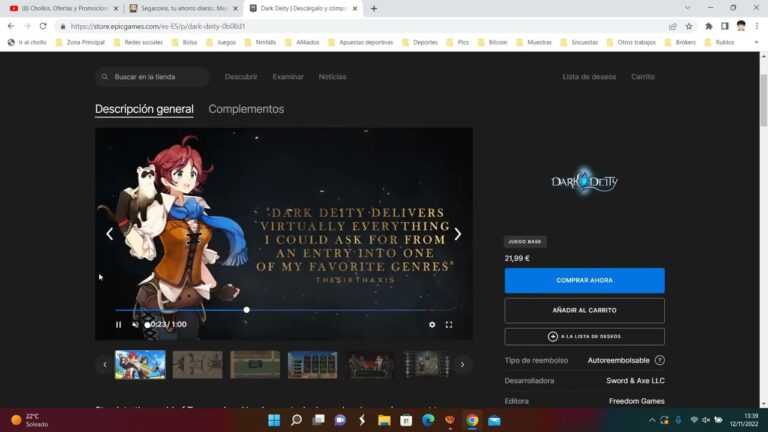Screen dimensions: 768x432
Task: Open Redes sociales bookmark folder
Action: click(x=138, y=42)
